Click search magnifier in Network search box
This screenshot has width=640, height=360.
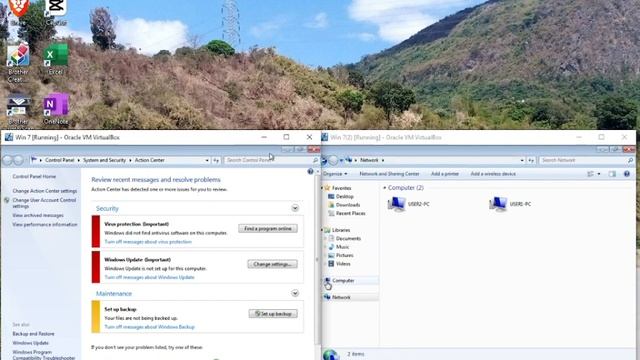point(630,160)
